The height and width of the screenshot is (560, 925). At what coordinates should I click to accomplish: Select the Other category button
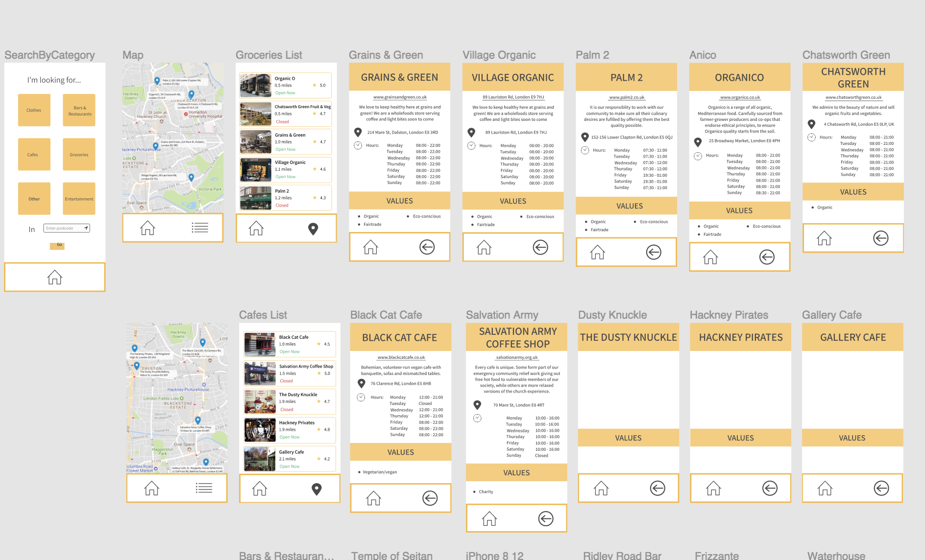[34, 199]
